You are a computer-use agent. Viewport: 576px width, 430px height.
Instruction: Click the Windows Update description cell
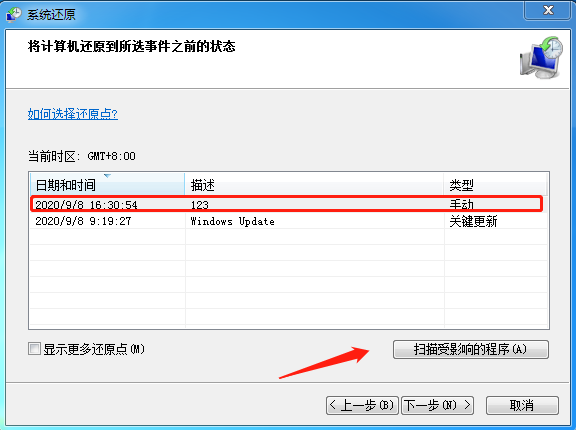233,221
